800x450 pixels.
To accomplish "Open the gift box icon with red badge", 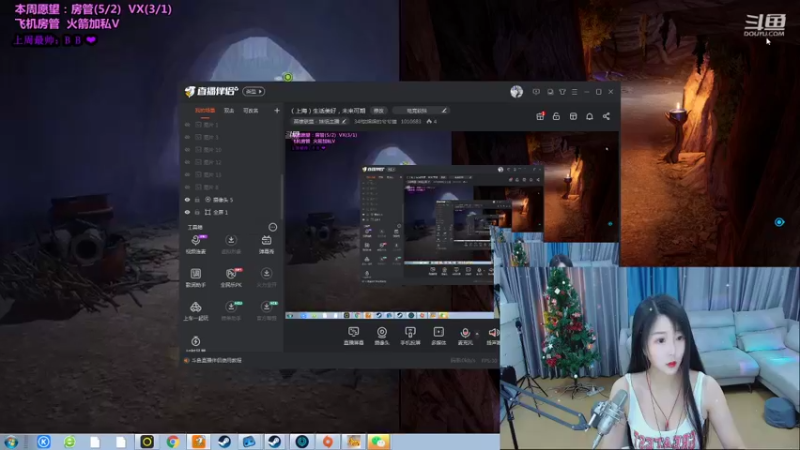I will point(540,116).
